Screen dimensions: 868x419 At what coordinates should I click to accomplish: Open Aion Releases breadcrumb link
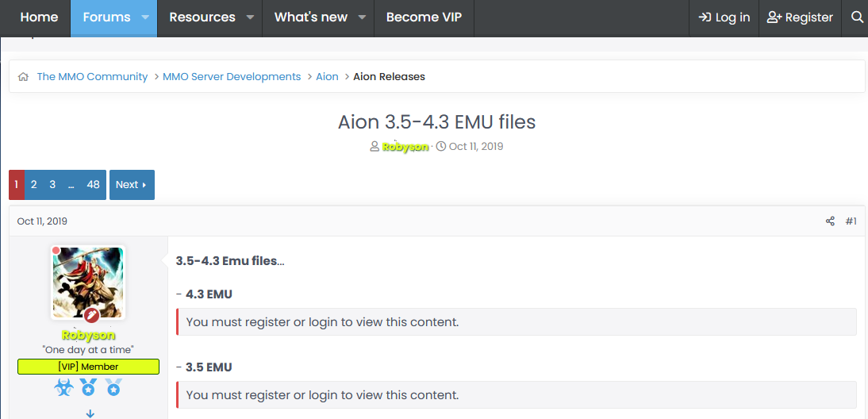coord(389,77)
